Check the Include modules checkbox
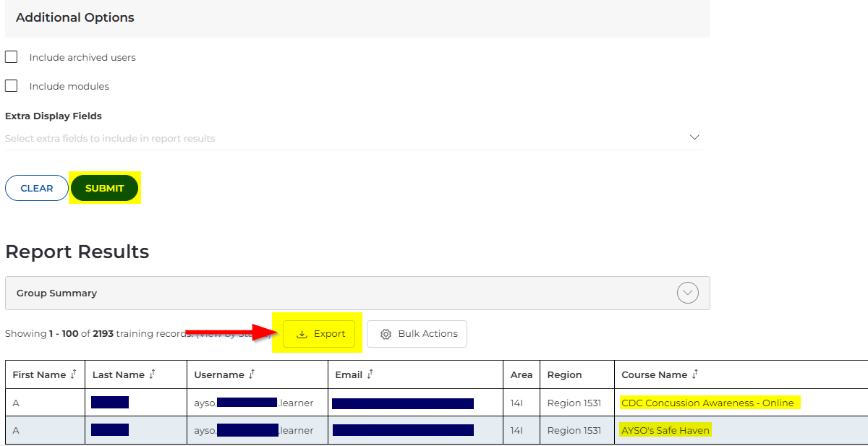Image resolution: width=868 pixels, height=446 pixels. click(12, 86)
